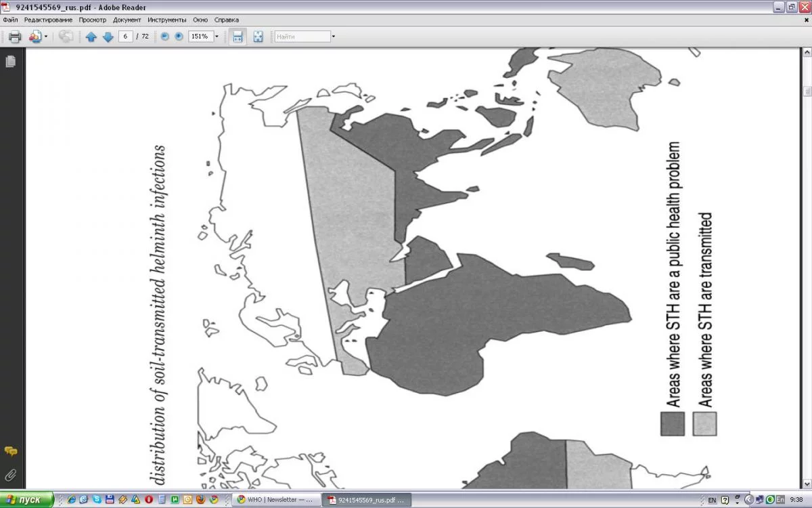Launch Internet Explorer from quick launch

click(x=71, y=500)
